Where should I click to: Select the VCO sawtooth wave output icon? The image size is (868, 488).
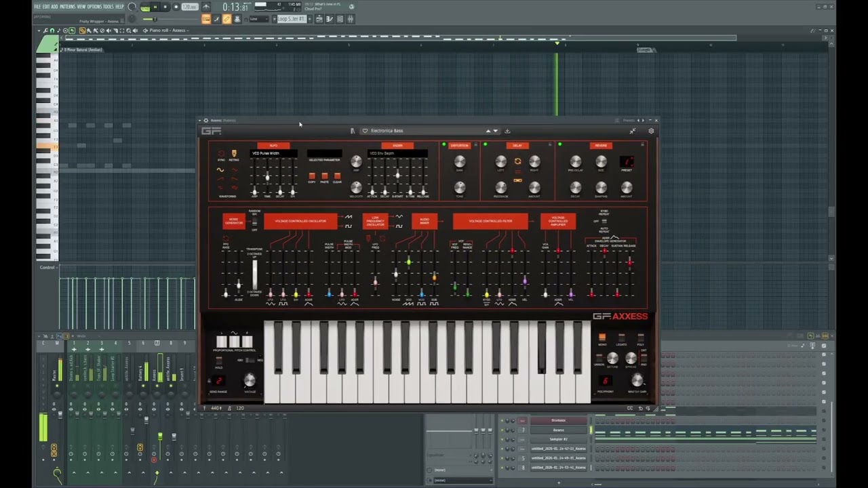pos(349,217)
